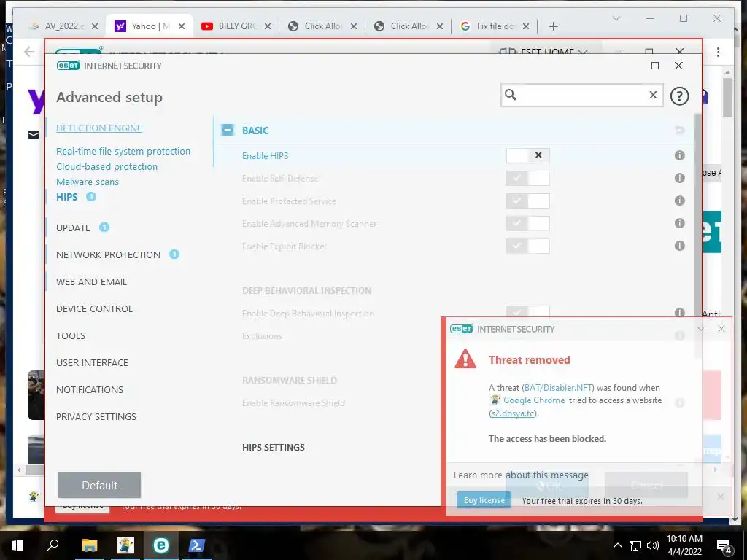The height and width of the screenshot is (560, 747).
Task: Show hidden system tray icons
Action: coord(617,545)
